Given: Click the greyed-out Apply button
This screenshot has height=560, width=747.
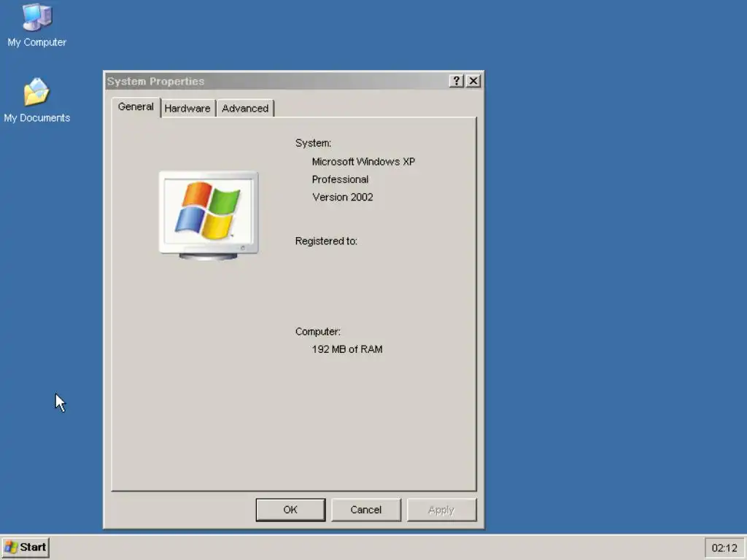Looking at the screenshot, I should (441, 510).
